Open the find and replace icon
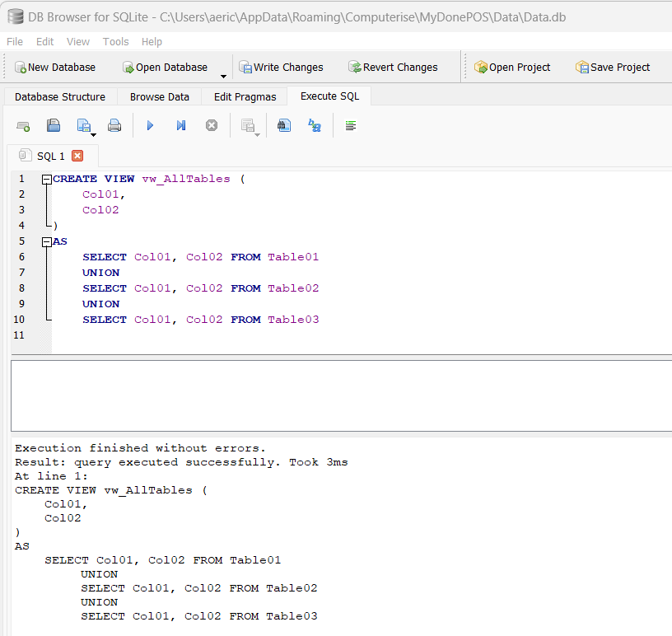The width and height of the screenshot is (672, 636). coord(315,126)
